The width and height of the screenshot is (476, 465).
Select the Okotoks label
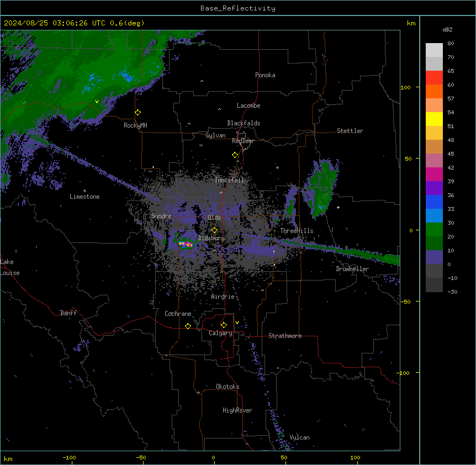228,387
